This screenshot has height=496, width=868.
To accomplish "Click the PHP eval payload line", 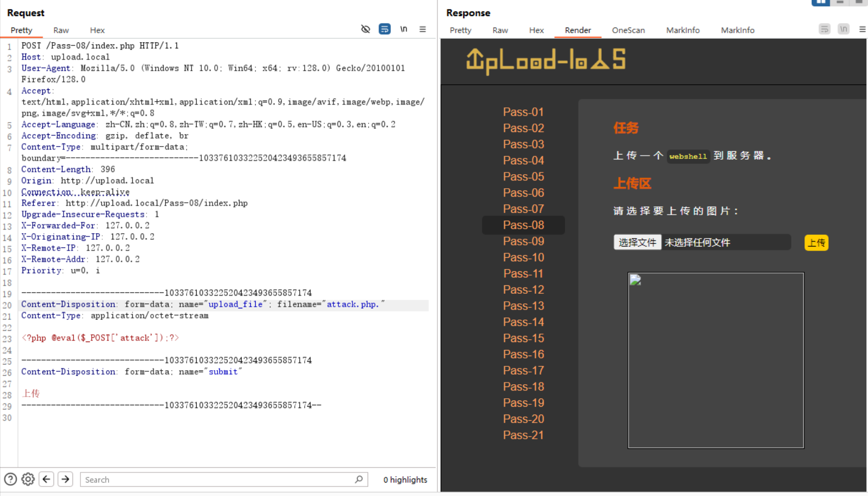I will point(100,338).
